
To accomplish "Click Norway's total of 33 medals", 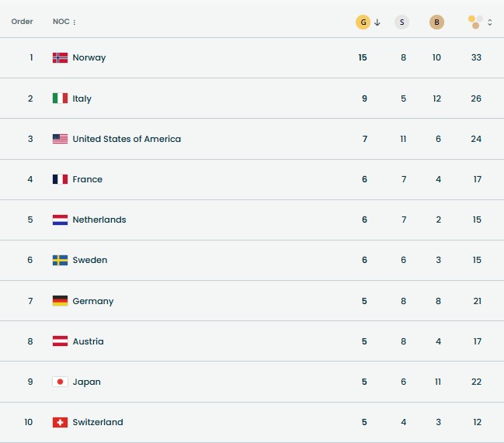I will pos(476,57).
